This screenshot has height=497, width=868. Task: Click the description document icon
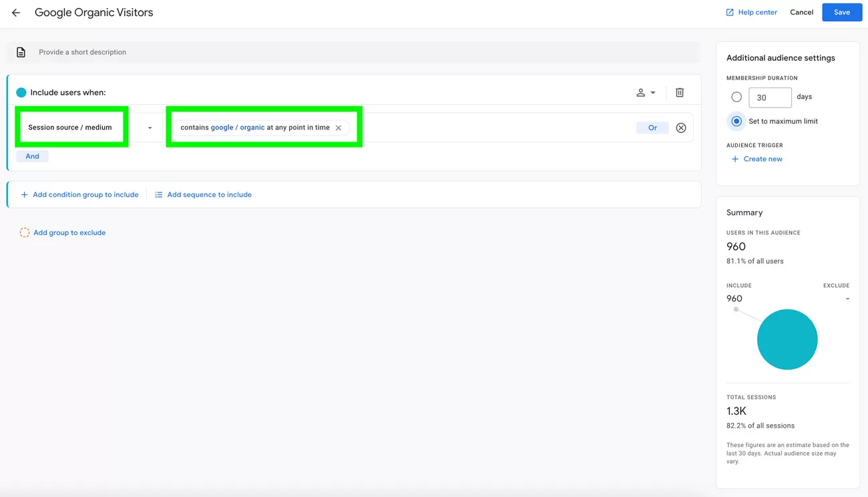(x=21, y=52)
